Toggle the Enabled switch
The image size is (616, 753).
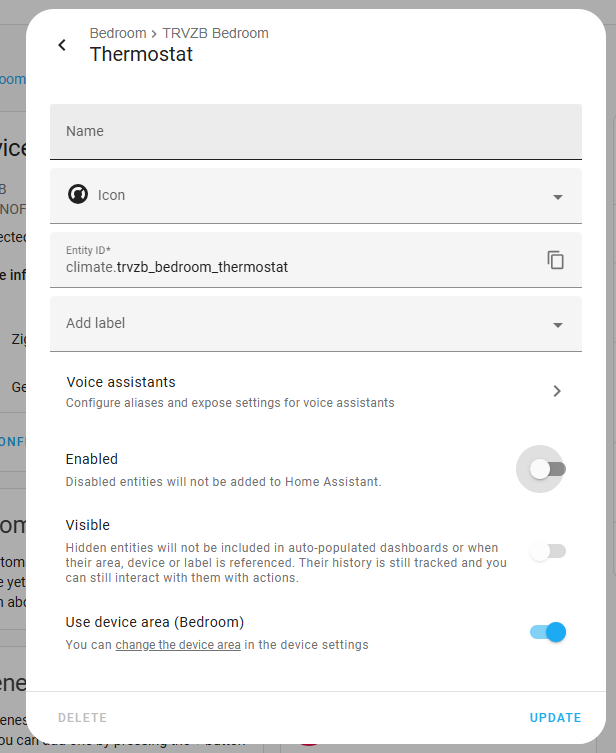(x=548, y=469)
